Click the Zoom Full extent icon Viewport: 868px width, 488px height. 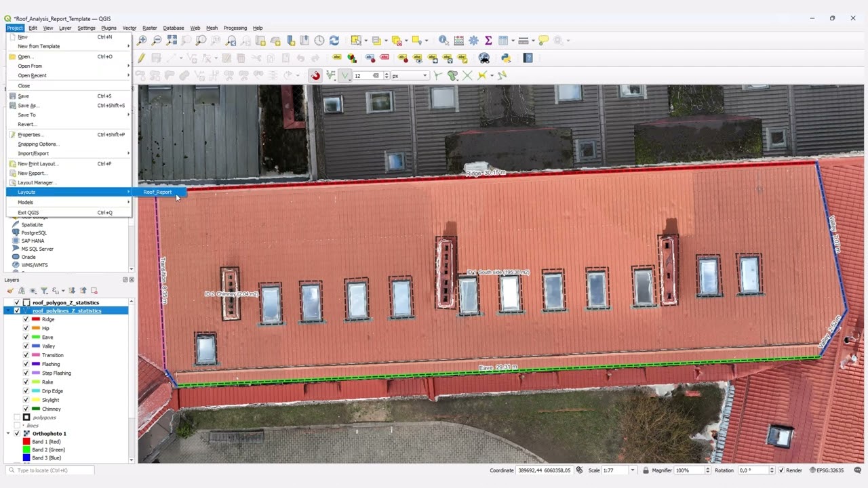tap(172, 41)
